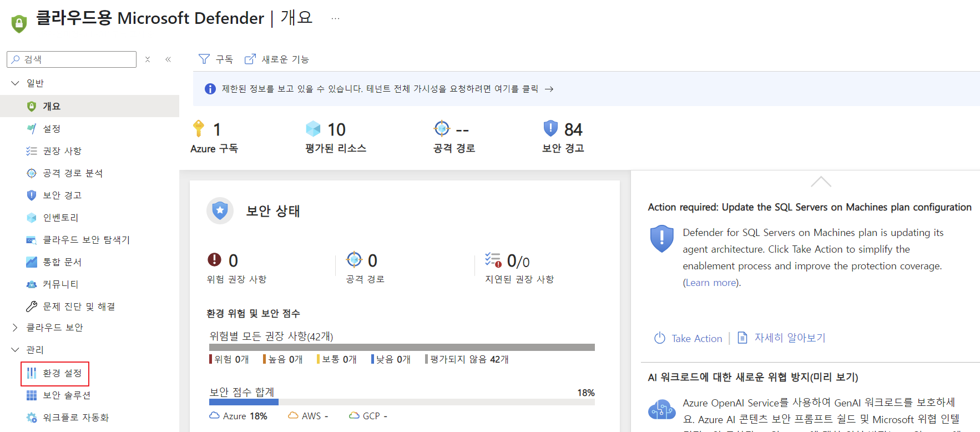The width and height of the screenshot is (980, 432).
Task: Click the 새로운 기능 external link icon
Action: point(250,59)
